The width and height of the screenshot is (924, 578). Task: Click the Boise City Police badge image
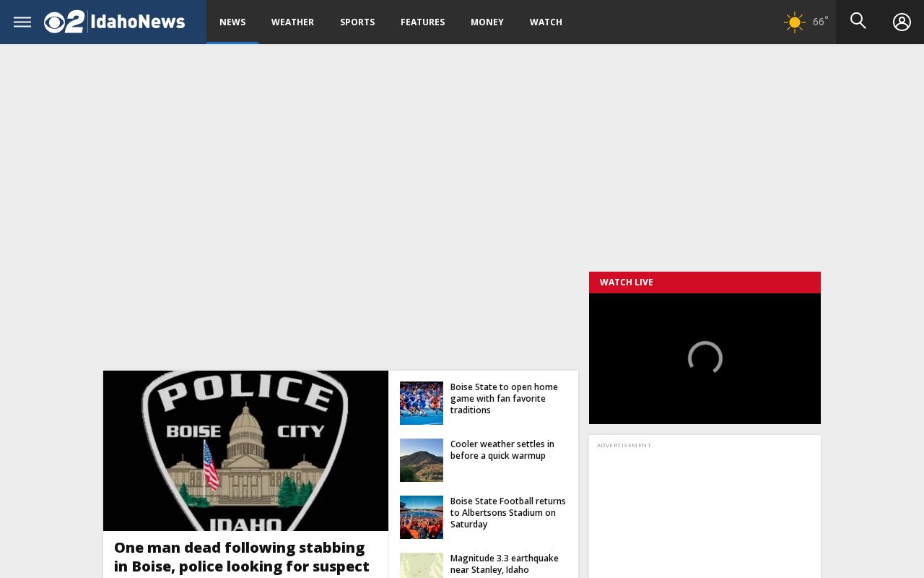tap(245, 451)
